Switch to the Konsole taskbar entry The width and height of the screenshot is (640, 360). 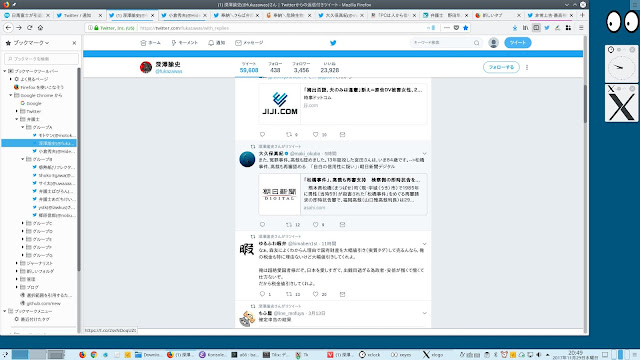tap(212, 355)
